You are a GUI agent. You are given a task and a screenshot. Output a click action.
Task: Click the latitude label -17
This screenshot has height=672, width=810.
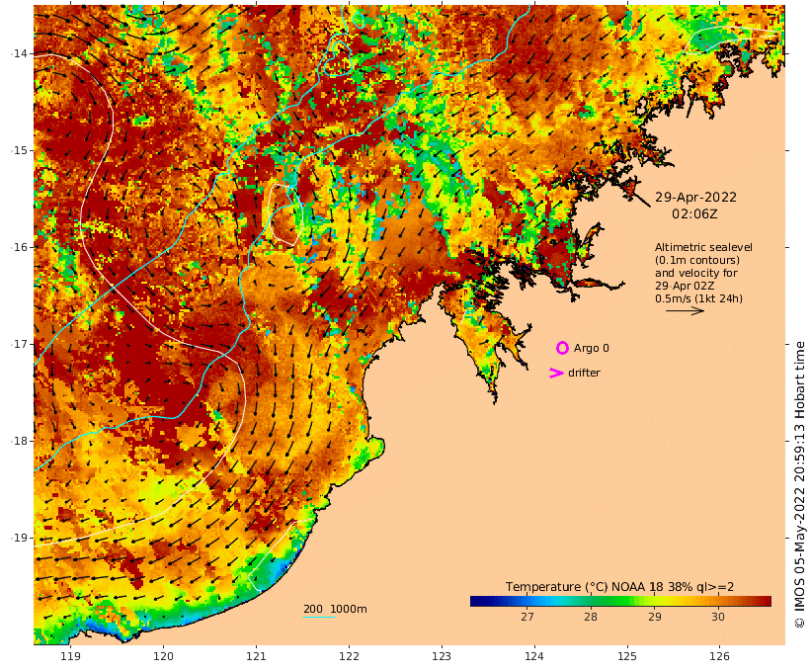tap(19, 344)
